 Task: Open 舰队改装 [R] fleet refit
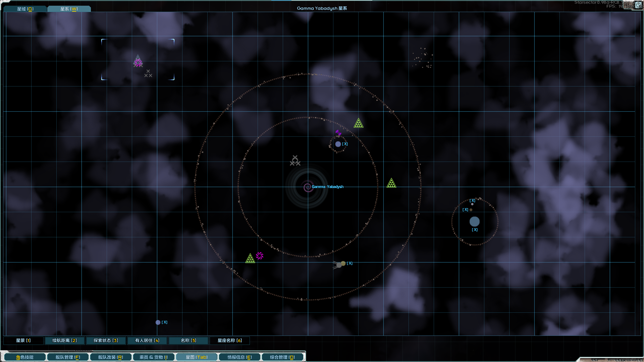[111, 357]
